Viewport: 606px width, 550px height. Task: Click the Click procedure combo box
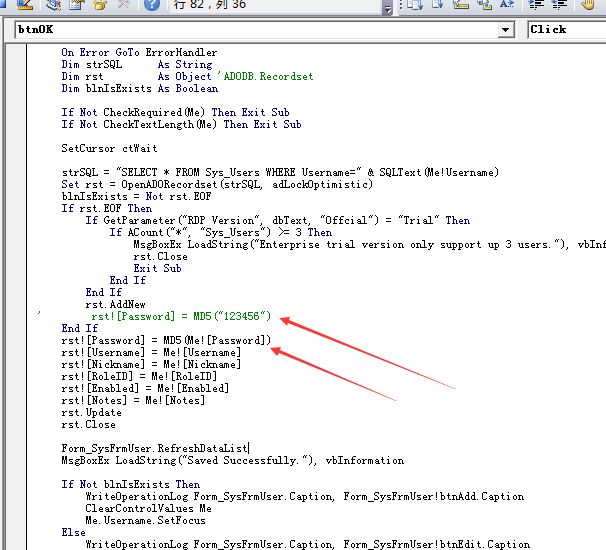tap(567, 29)
